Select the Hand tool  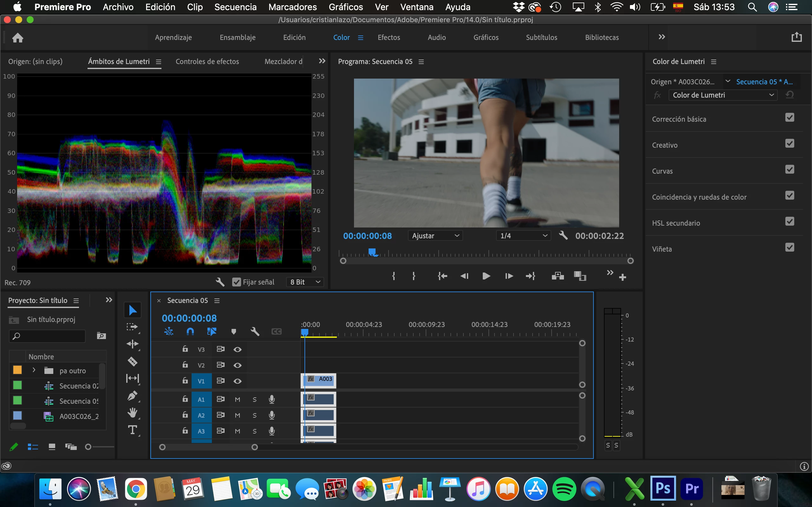[x=133, y=413]
